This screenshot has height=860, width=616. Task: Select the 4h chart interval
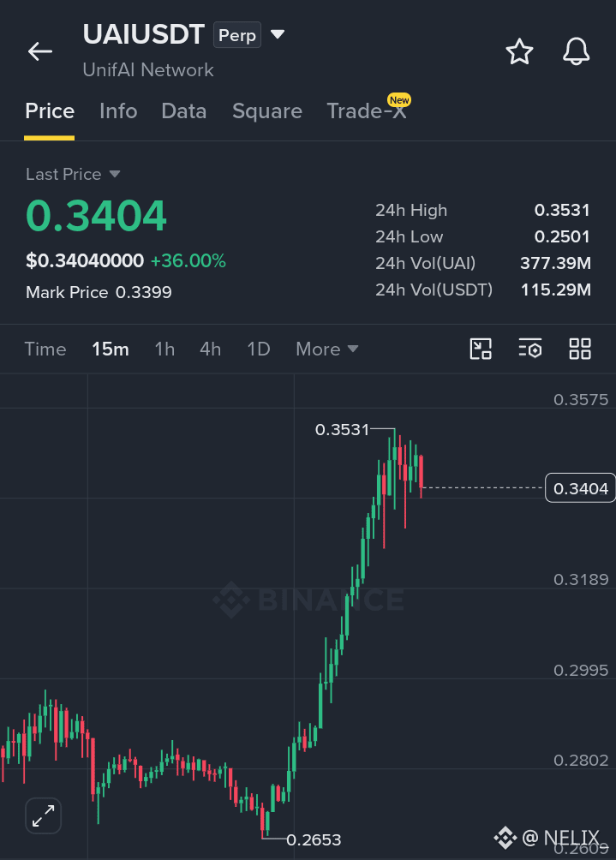[210, 349]
